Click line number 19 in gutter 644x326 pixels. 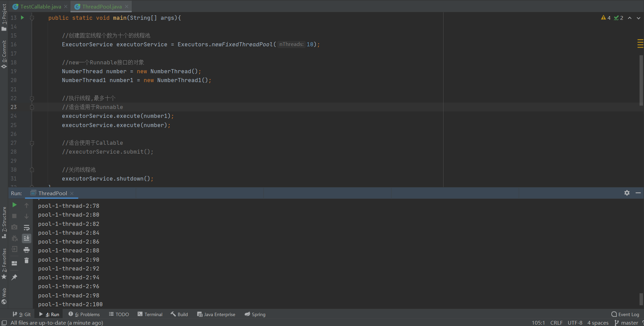[14, 71]
